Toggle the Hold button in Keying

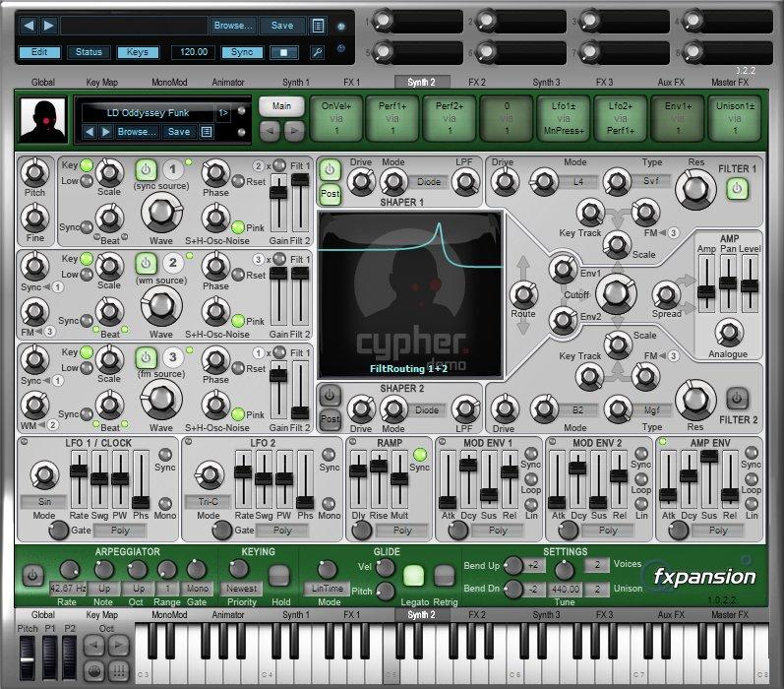point(279,576)
